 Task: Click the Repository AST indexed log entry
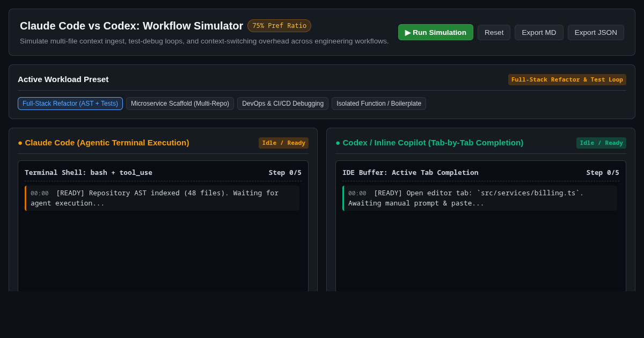click(162, 198)
